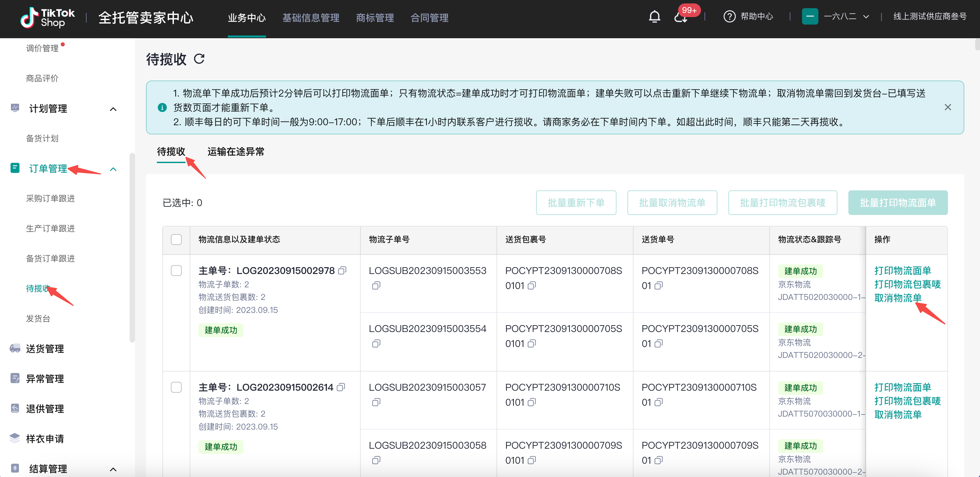
Task: Click the 样衣申请 layers icon
Action: point(15,438)
